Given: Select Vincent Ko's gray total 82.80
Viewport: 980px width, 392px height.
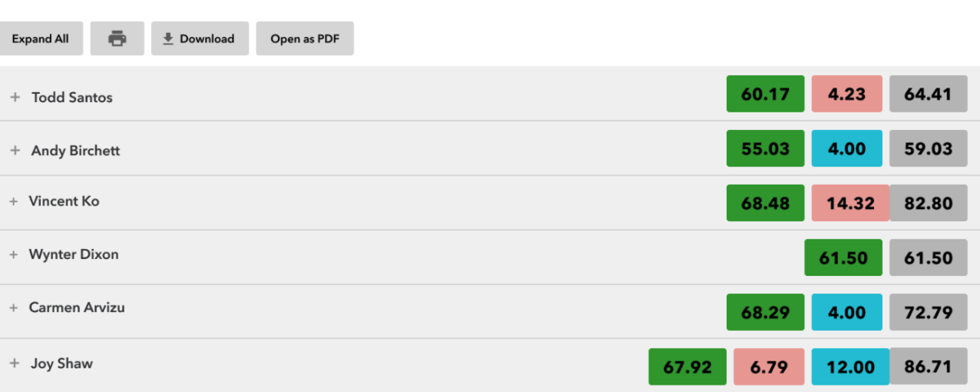Looking at the screenshot, I should pyautogui.click(x=929, y=203).
